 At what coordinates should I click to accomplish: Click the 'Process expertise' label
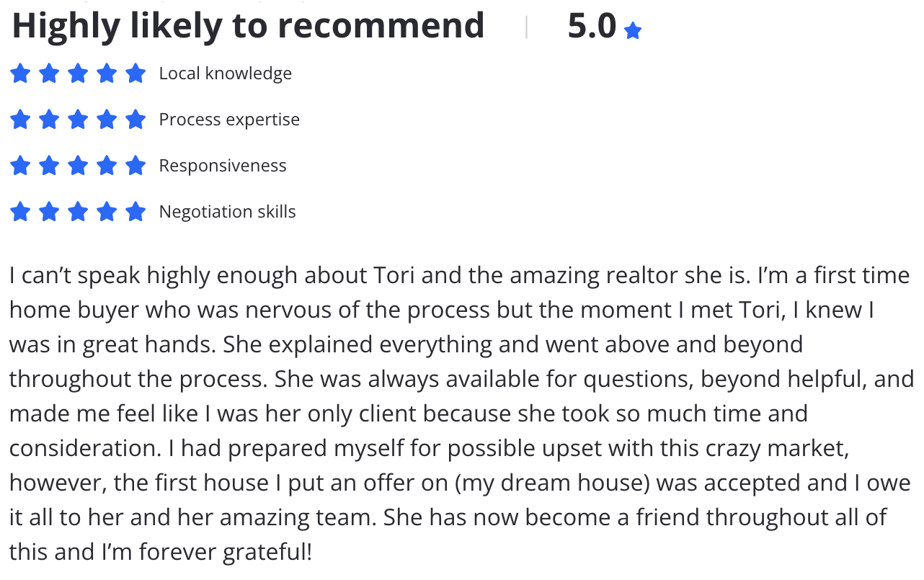pyautogui.click(x=229, y=120)
